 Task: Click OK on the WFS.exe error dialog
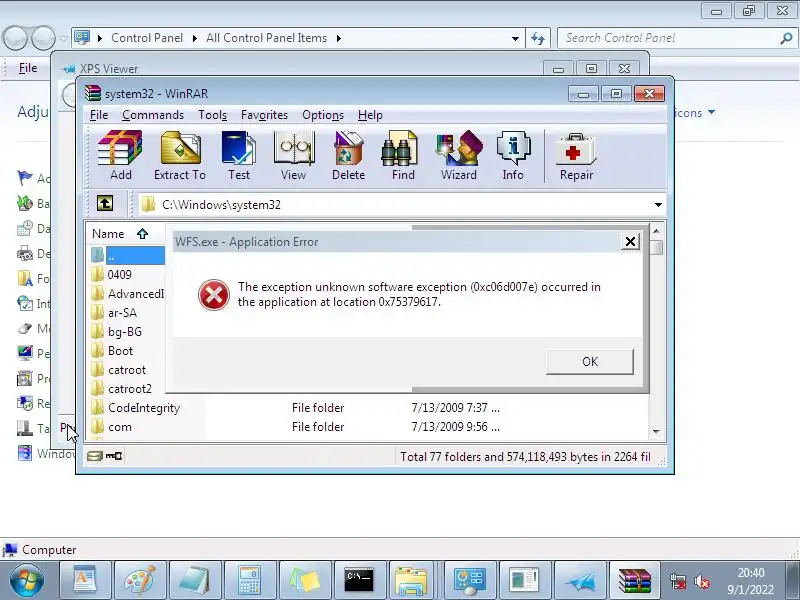(590, 362)
